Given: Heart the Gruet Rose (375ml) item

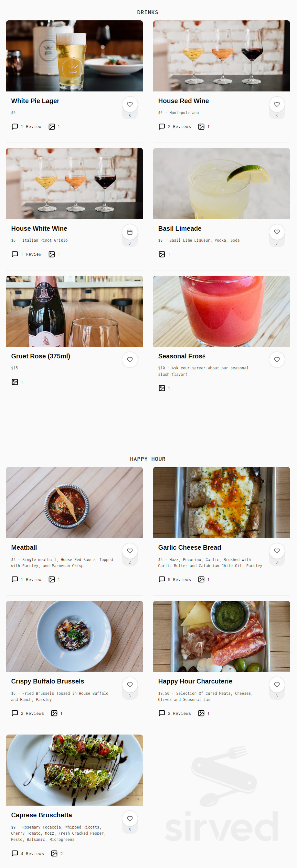Looking at the screenshot, I should [130, 360].
